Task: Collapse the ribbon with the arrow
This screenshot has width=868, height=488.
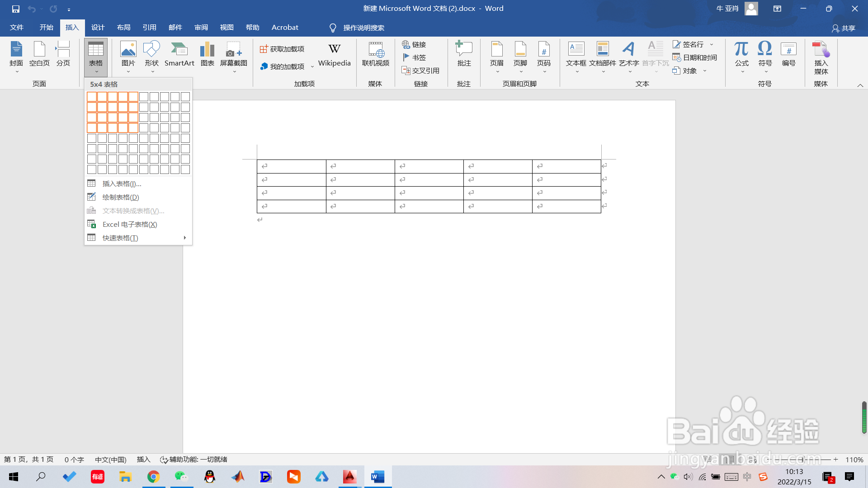Action: pos(860,85)
